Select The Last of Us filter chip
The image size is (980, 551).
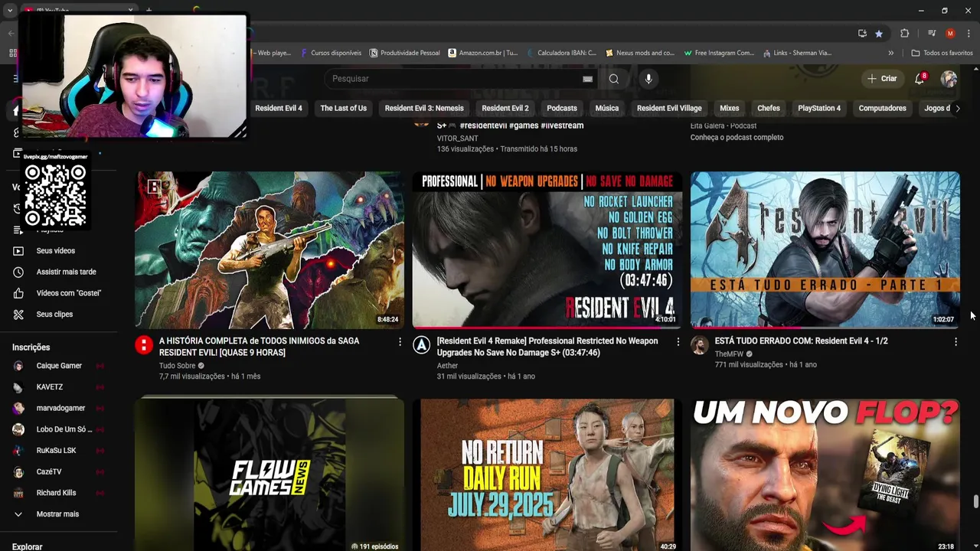[343, 108]
